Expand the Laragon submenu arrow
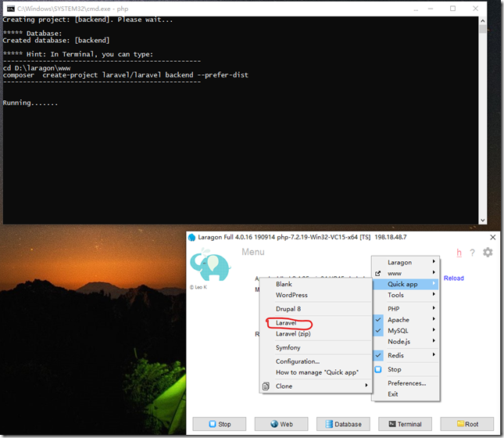Image resolution: width=504 pixels, height=438 pixels. tap(434, 262)
